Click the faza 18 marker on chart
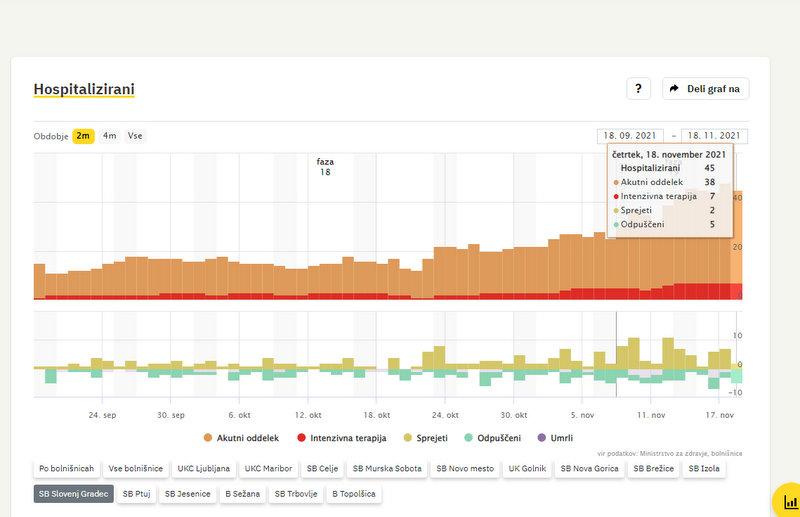 (325, 166)
